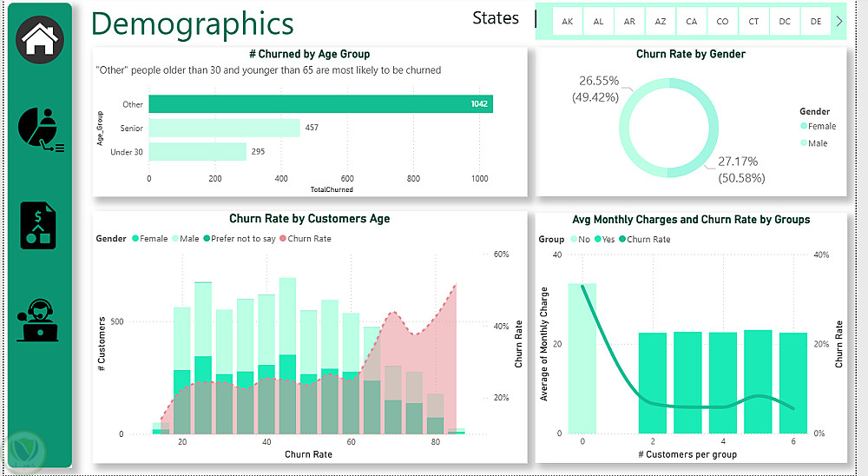Open the dollar document billing page icon
The height and width of the screenshot is (476, 868).
click(38, 225)
